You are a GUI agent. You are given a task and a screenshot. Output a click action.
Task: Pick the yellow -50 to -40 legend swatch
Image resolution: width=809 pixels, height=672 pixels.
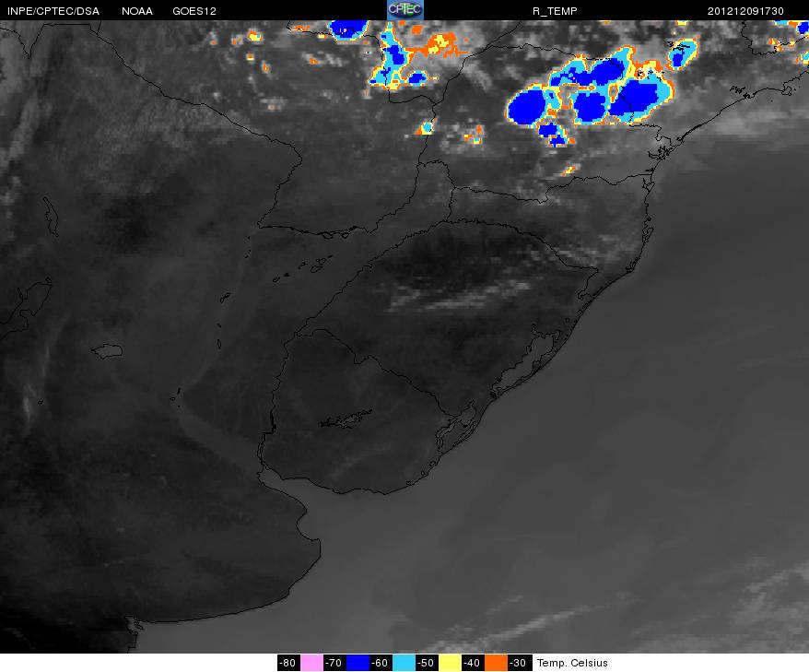pyautogui.click(x=450, y=663)
